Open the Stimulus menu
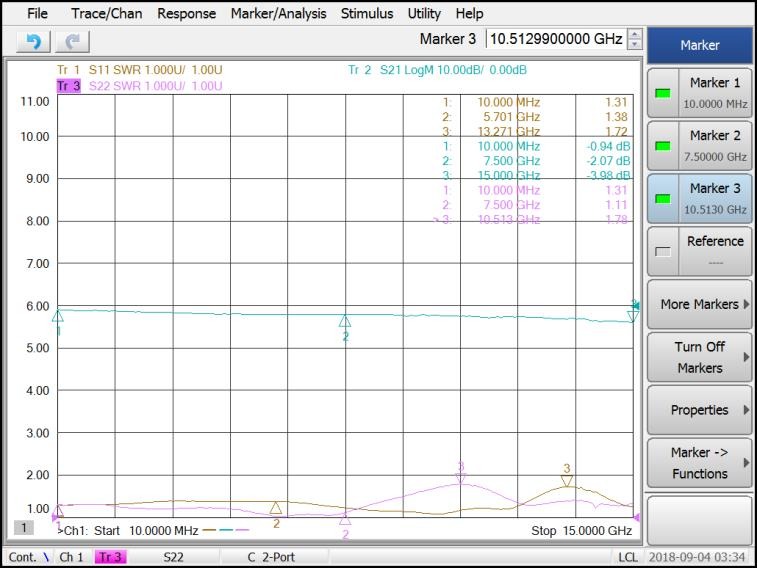The width and height of the screenshot is (758, 568). [367, 14]
